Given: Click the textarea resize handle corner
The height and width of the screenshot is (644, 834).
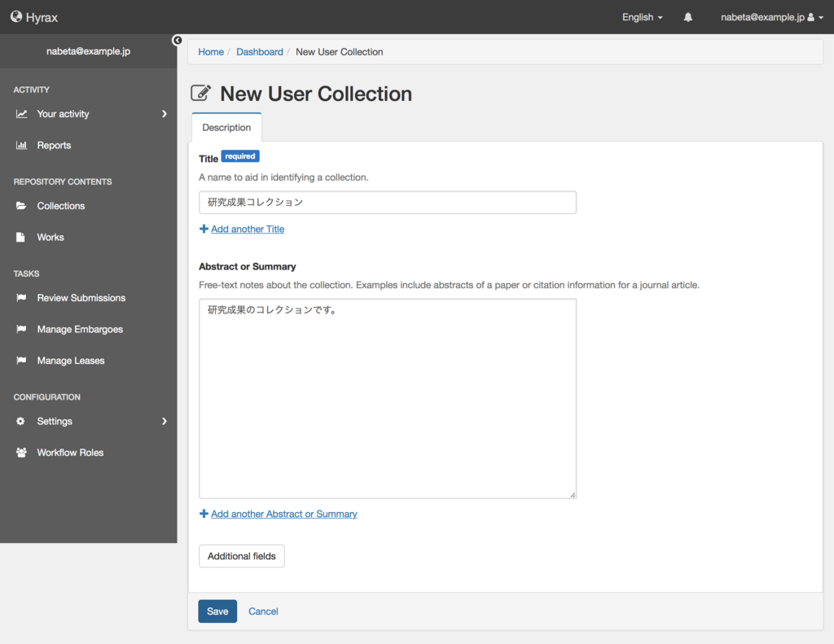Looking at the screenshot, I should click(x=573, y=494).
